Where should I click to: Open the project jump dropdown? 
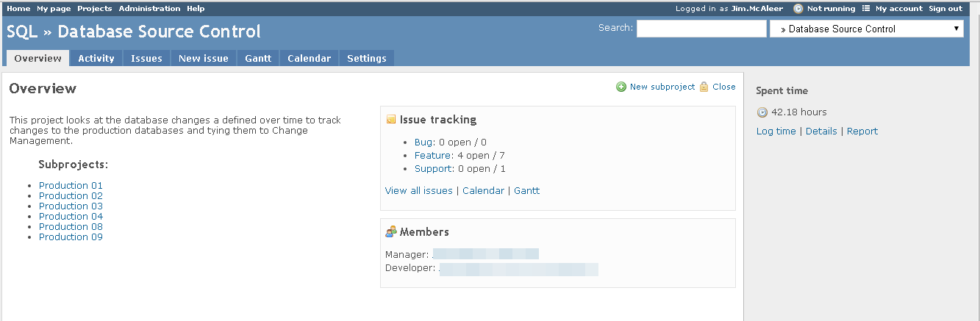tap(867, 29)
